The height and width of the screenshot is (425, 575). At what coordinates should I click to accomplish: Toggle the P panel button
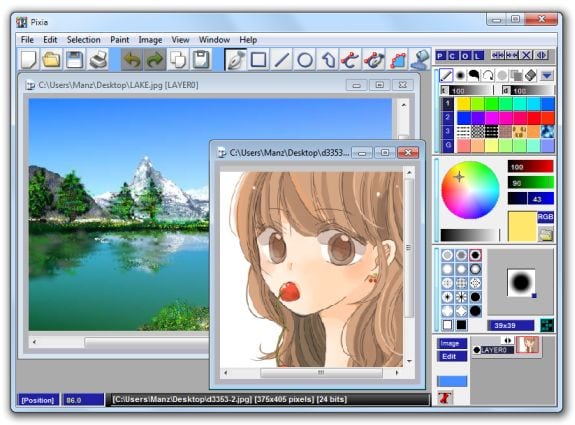440,56
